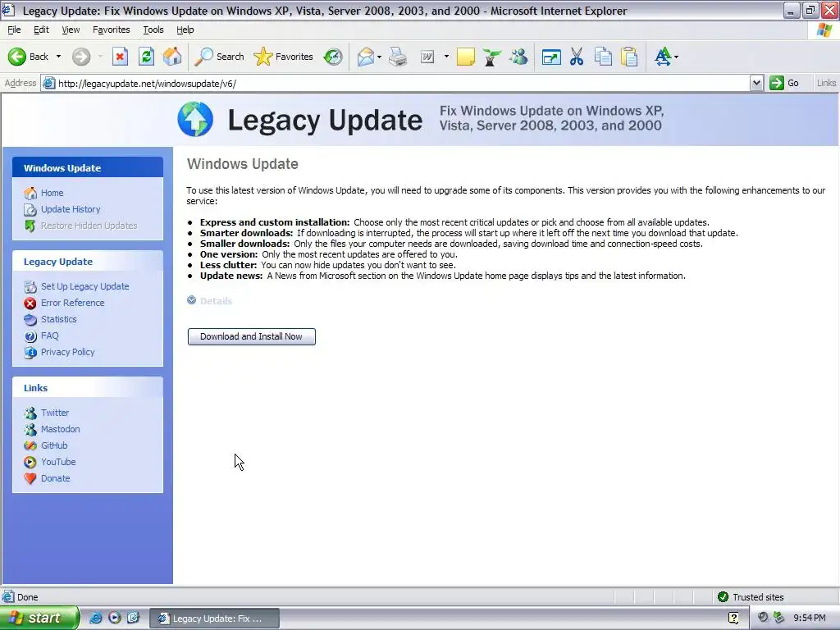The height and width of the screenshot is (630, 840).
Task: Open the Tools menu
Action: 153,30
